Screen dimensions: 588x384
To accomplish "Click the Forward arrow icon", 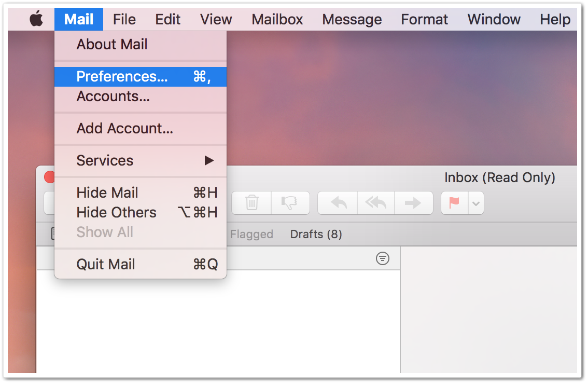I will pos(414,203).
